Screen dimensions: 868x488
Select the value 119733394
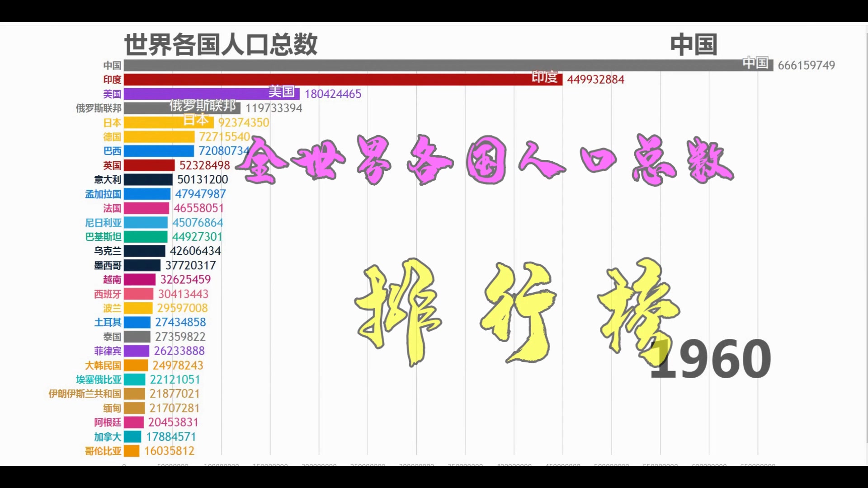click(x=274, y=108)
